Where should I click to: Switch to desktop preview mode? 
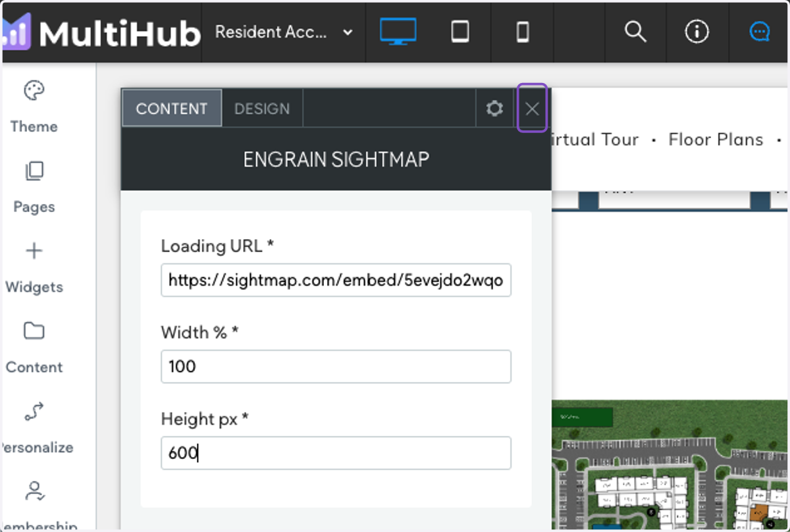398,32
